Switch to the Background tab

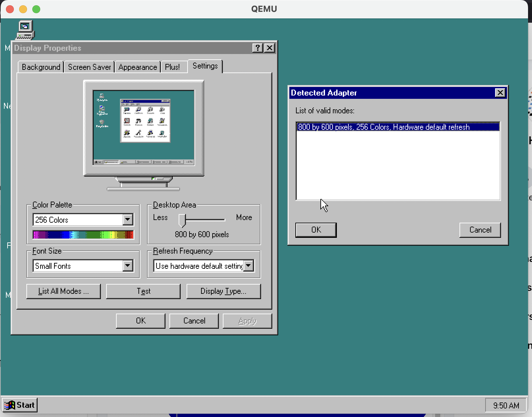(x=41, y=67)
